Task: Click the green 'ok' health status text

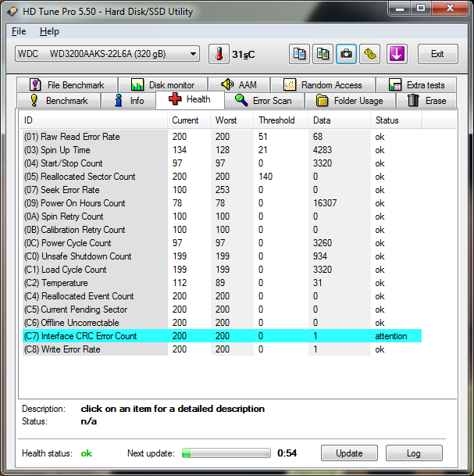Action: point(87,453)
